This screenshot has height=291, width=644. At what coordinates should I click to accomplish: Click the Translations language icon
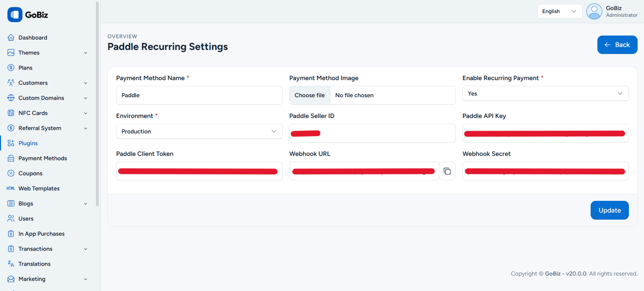[x=11, y=264]
